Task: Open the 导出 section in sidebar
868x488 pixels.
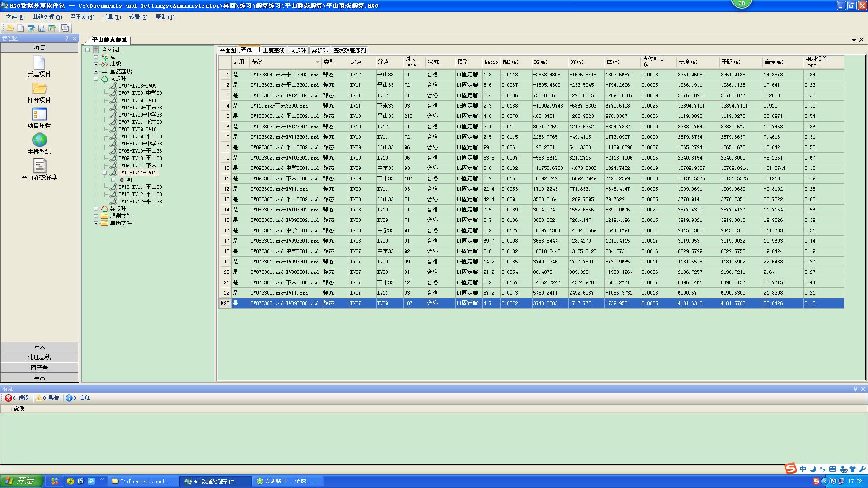Action: point(39,378)
